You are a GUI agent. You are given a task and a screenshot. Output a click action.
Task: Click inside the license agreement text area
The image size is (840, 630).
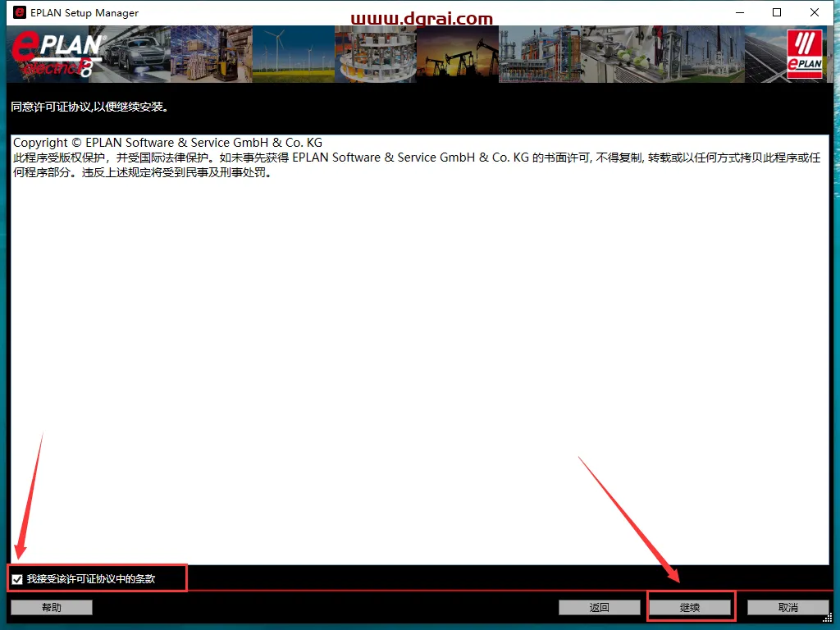[x=419, y=349]
